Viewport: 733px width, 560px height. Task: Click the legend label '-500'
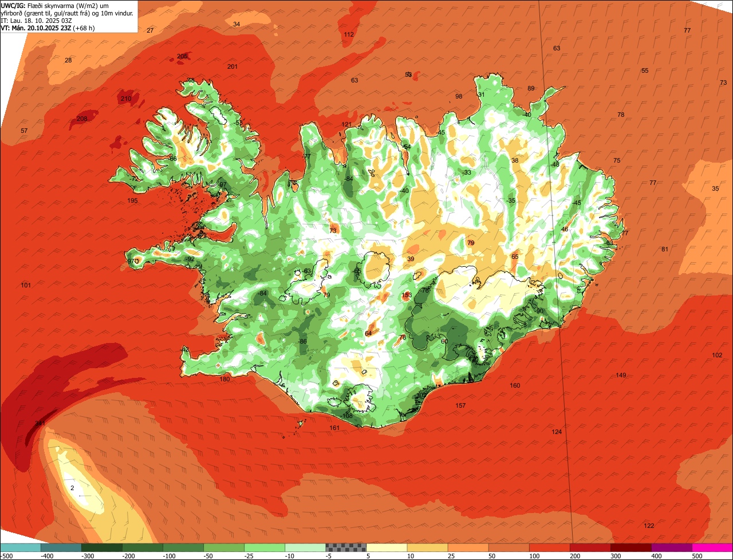(x=6, y=556)
